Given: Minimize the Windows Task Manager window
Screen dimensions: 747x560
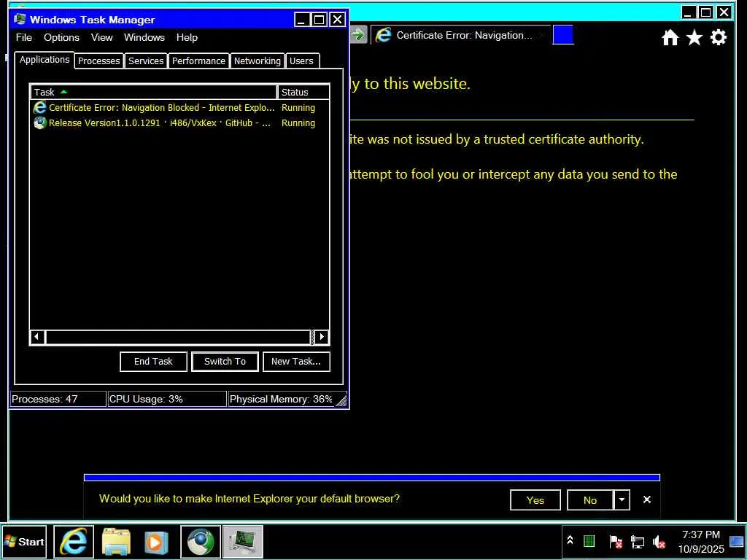Looking at the screenshot, I should tap(301, 20).
